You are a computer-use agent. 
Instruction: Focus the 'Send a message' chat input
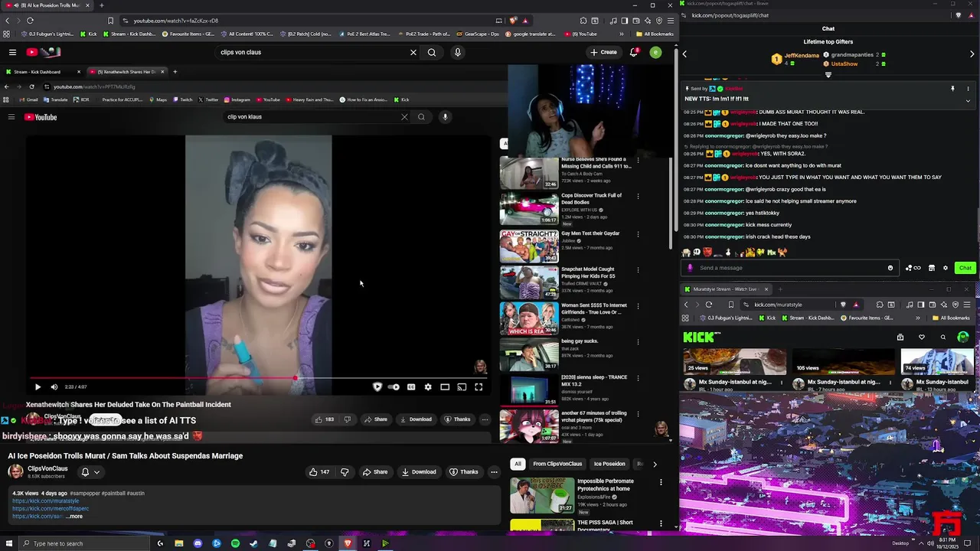[x=789, y=268]
